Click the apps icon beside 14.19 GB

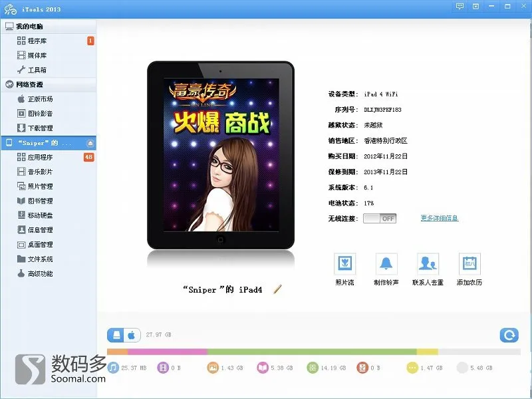[313, 368]
